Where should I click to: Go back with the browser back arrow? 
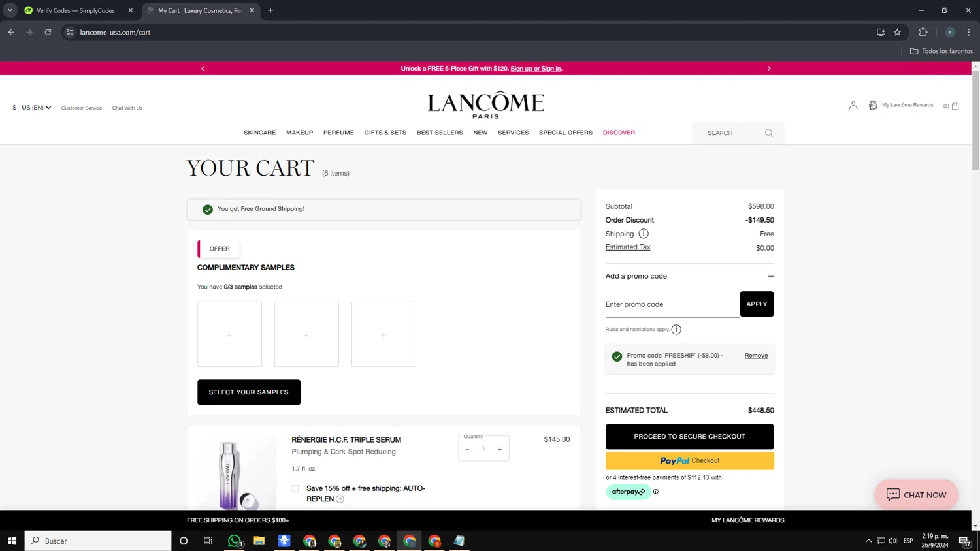click(x=11, y=32)
